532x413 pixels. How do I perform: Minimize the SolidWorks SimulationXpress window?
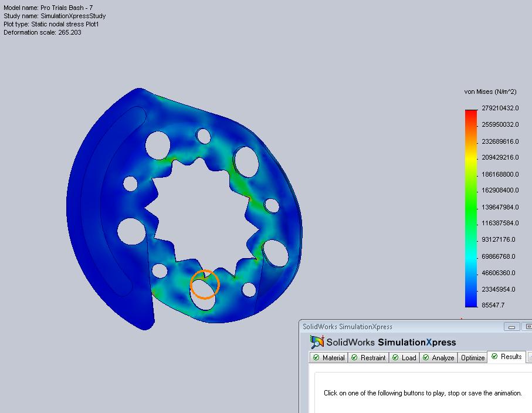click(511, 327)
